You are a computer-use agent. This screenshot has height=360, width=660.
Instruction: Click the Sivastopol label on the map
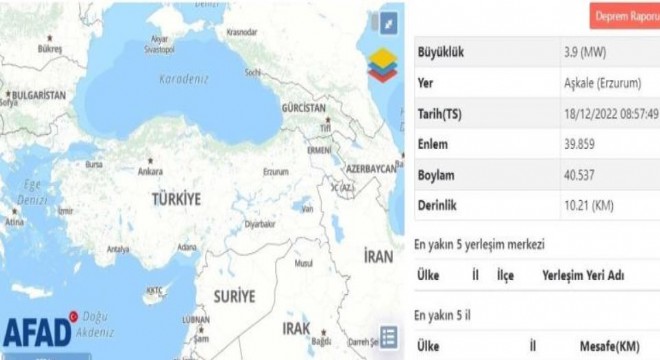click(159, 50)
